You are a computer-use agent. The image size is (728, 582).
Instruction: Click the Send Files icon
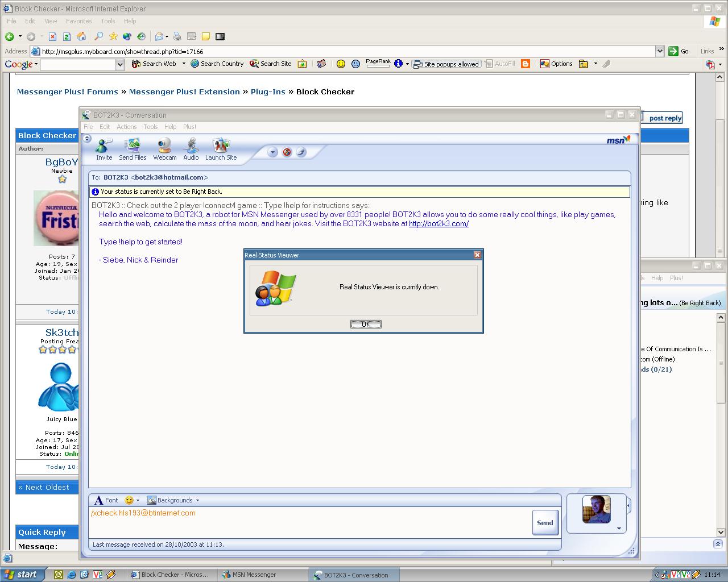(133, 147)
